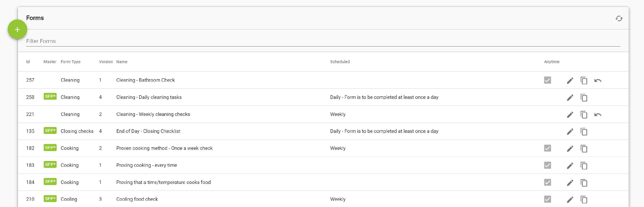Sort by the Version column header
Viewport: 644px width, 207px height.
point(106,61)
